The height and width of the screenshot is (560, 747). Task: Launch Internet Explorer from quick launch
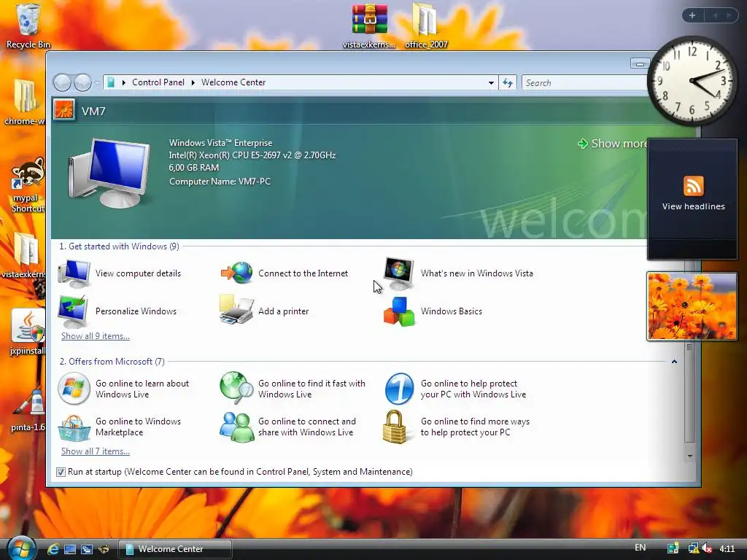click(53, 549)
